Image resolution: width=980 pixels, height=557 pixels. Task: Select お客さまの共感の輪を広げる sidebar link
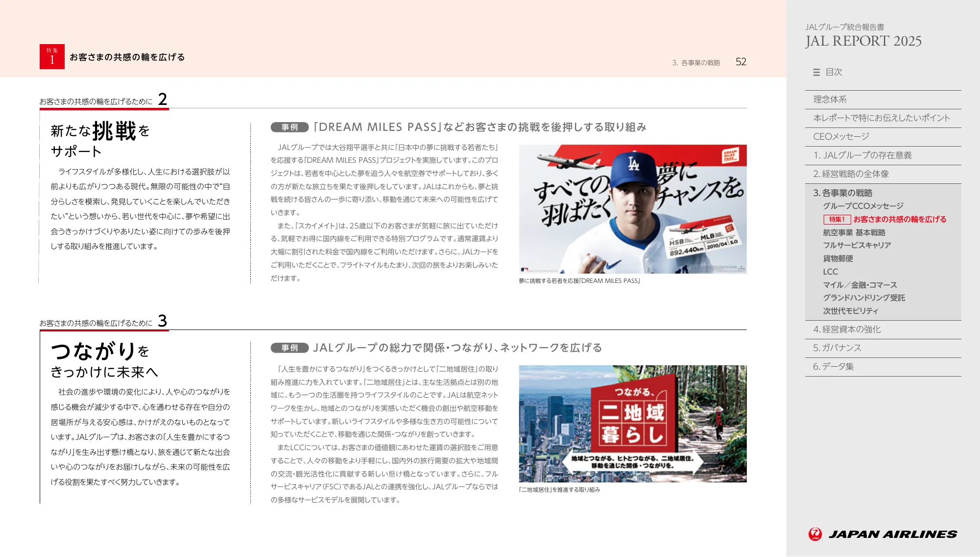(x=900, y=220)
